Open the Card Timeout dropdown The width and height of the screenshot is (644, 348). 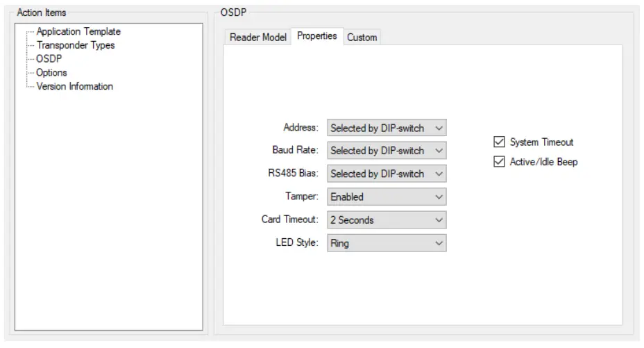[x=386, y=219]
